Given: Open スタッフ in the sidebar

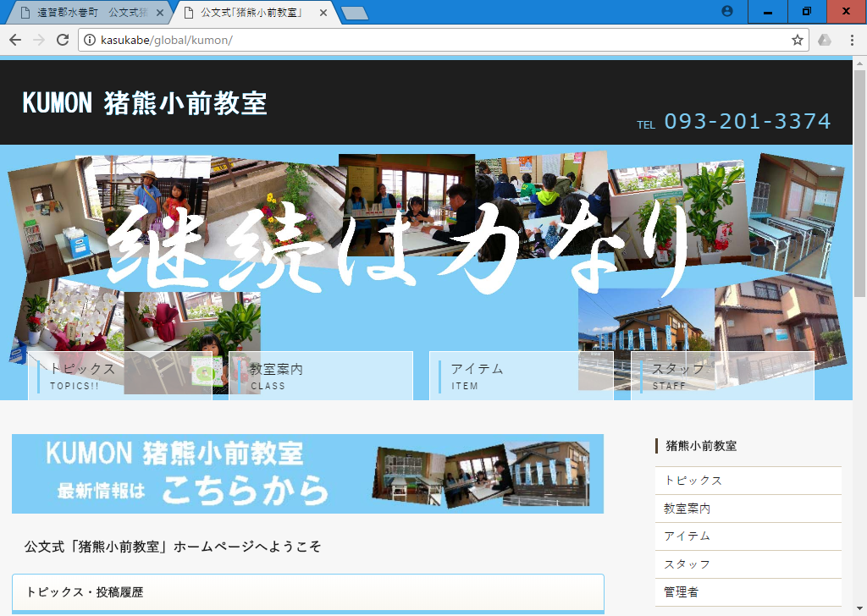Looking at the screenshot, I should (748, 564).
